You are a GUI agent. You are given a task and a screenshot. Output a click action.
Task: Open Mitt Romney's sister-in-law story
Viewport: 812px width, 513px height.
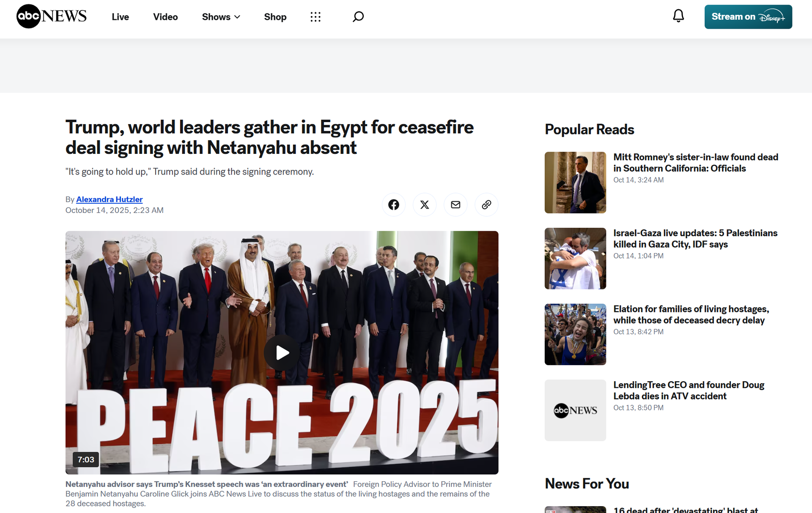point(695,163)
